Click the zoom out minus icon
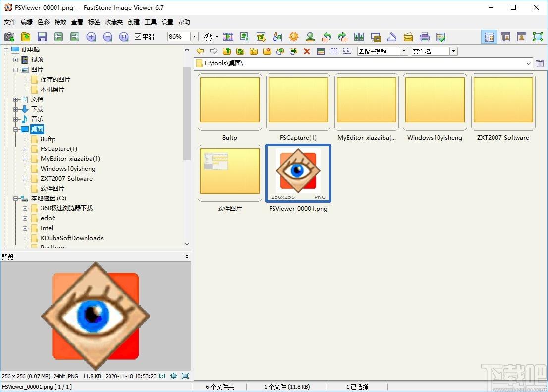This screenshot has width=548, height=392. coord(108,37)
